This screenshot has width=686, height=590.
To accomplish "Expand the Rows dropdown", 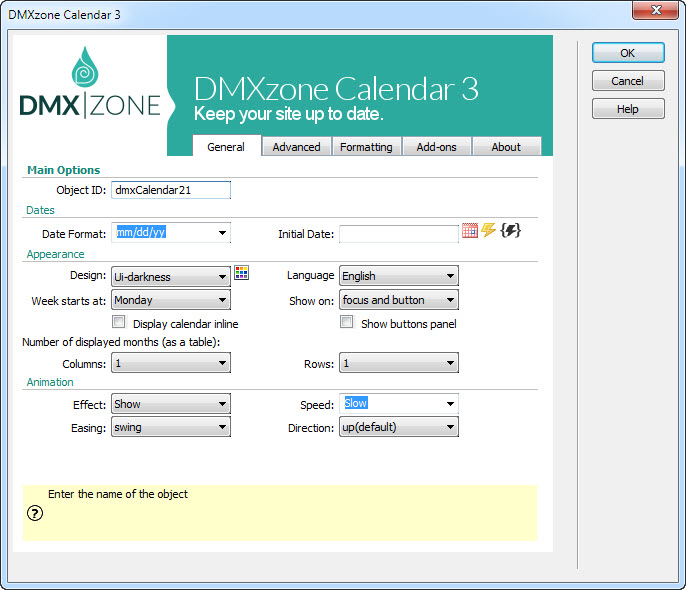I will 399,363.
